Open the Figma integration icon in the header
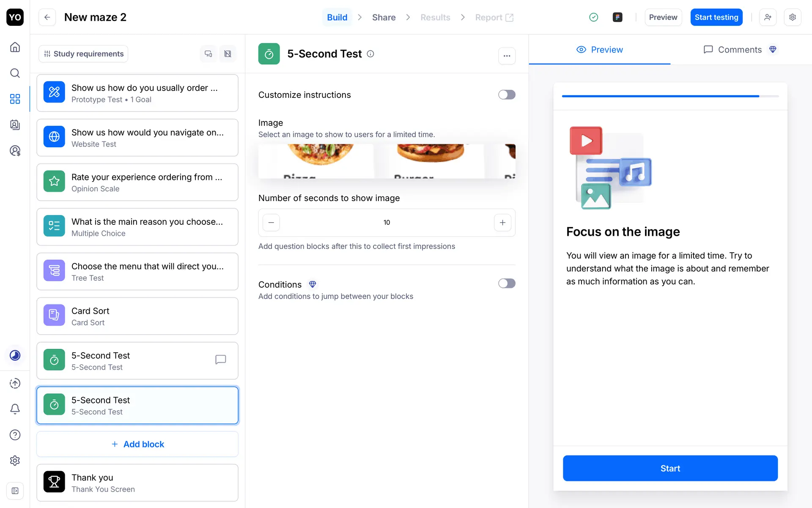Screen dimensions: 812x508 [x=617, y=17]
